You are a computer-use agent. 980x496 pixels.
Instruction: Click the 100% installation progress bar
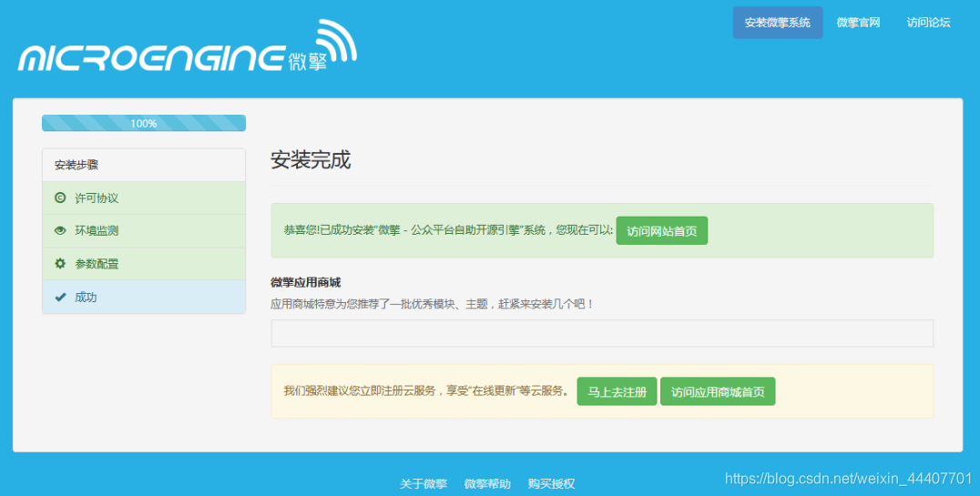coord(144,123)
